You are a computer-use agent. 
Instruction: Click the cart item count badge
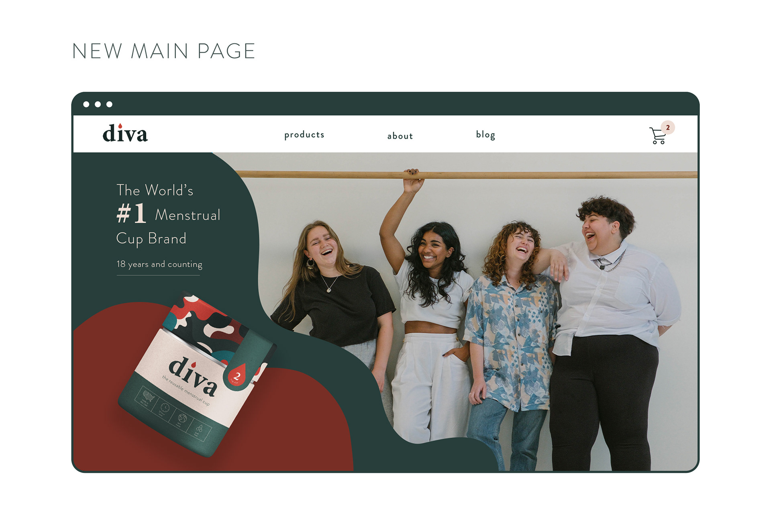668,127
